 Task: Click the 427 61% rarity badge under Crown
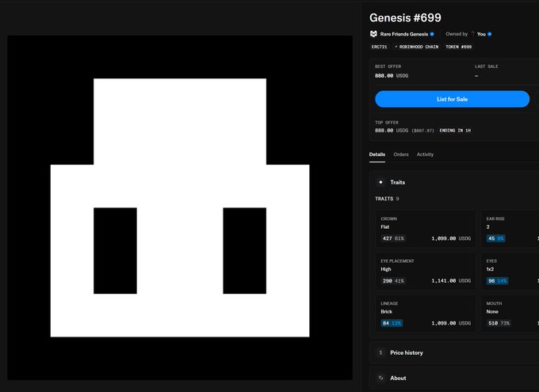pos(393,238)
